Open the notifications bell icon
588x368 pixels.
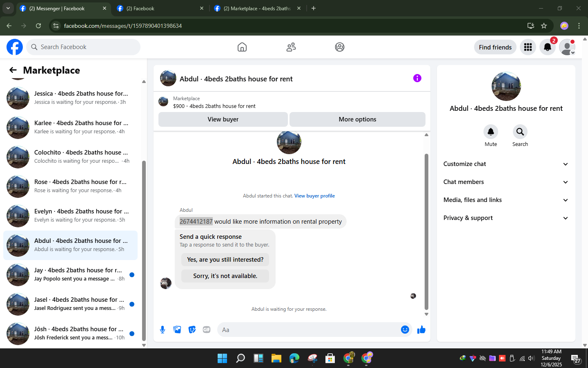[x=548, y=47]
